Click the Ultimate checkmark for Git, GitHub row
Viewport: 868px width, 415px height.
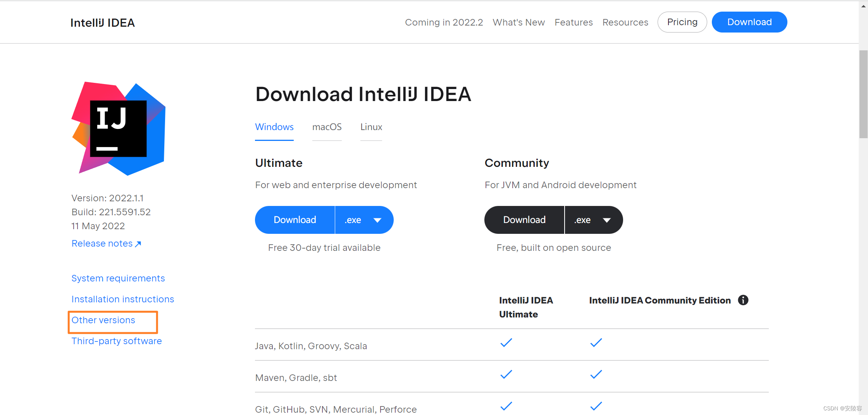coord(506,406)
